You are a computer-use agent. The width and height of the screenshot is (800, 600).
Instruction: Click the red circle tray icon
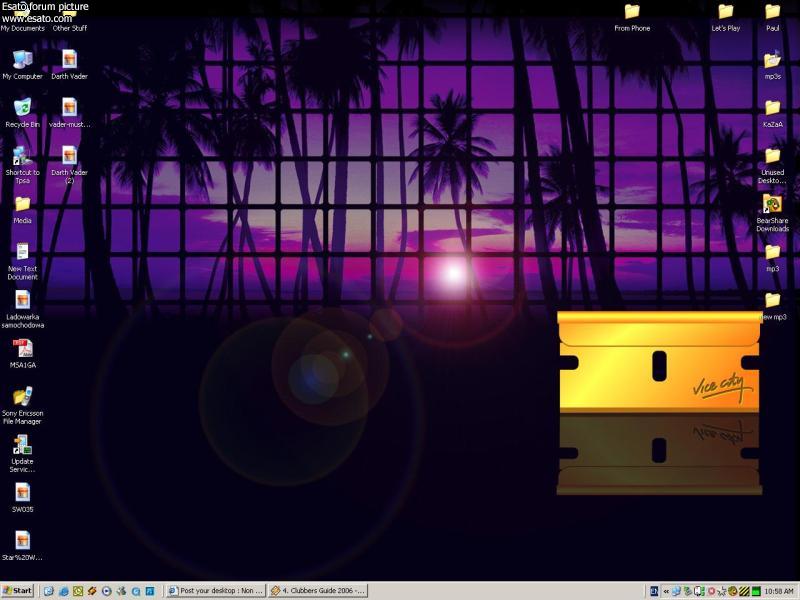(711, 591)
